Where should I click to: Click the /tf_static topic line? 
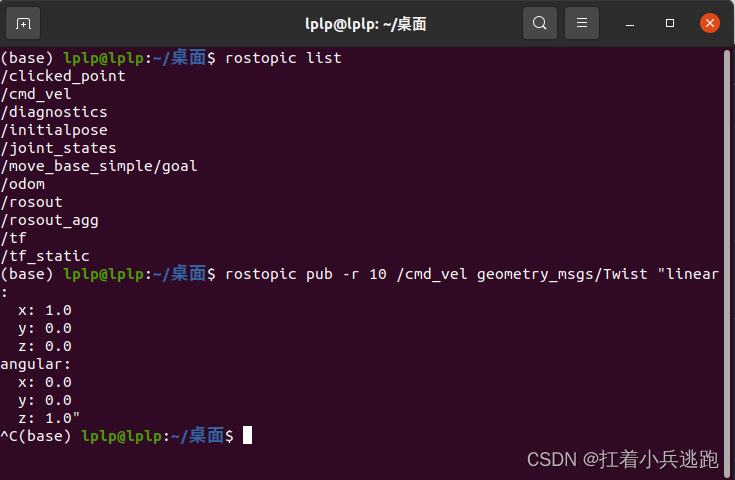[45, 256]
